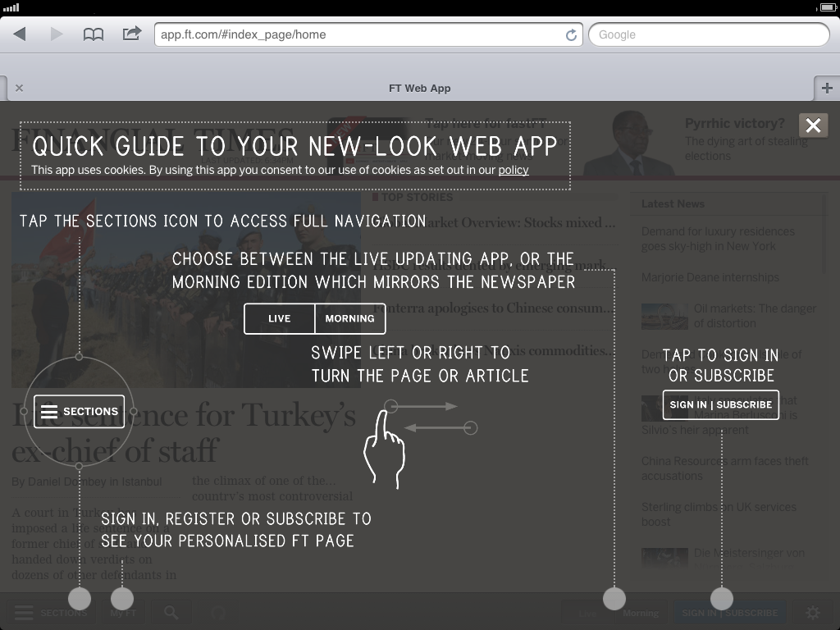
Task: Close the FT Web App tab
Action: [x=19, y=89]
